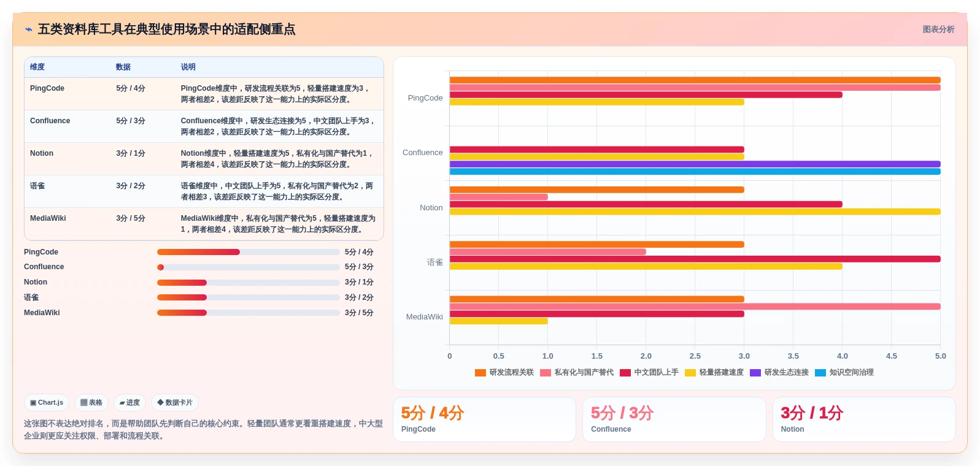Viewport: 980px width, 466px height.
Task: Select the PingCode table row name
Action: 47,88
